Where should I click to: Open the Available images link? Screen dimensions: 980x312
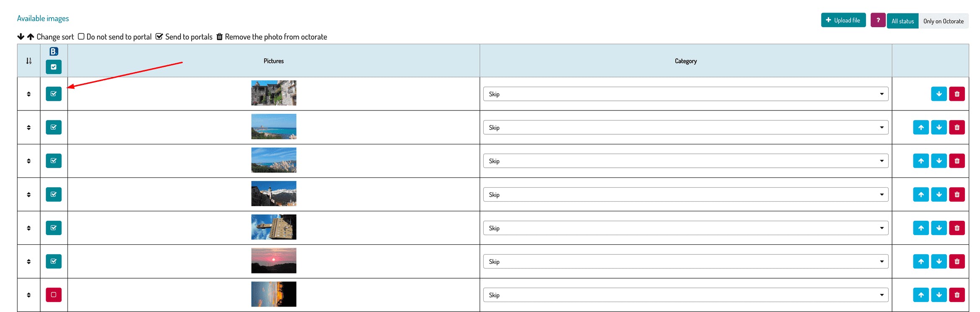(x=43, y=18)
